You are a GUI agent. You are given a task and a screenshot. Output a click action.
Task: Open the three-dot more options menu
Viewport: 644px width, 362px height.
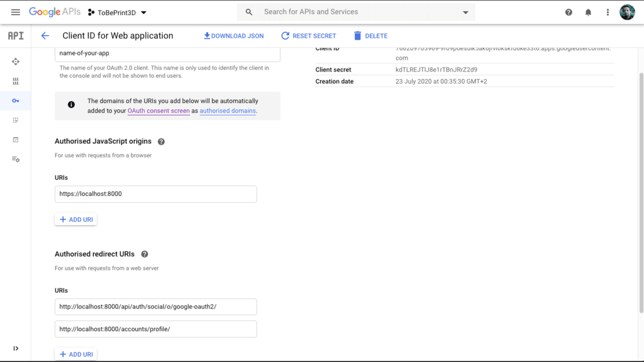click(608, 12)
